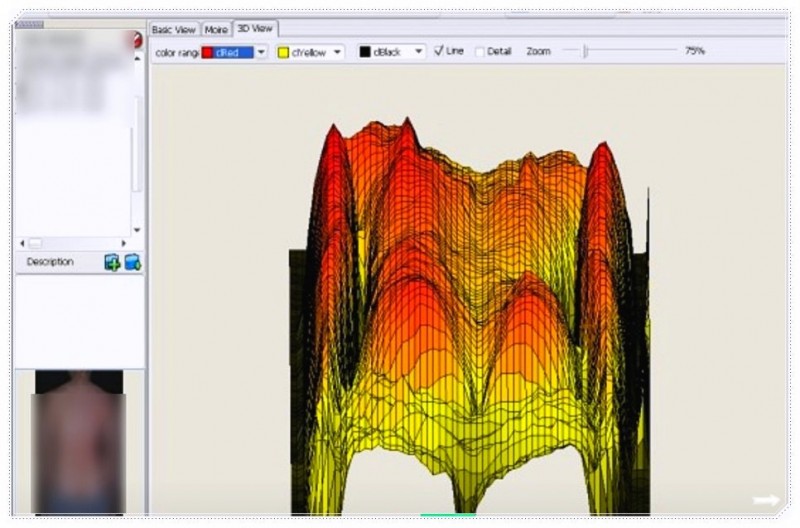Viewport: 800px width, 528px height.
Task: Expand the clYellow color dropdown
Action: tap(338, 51)
